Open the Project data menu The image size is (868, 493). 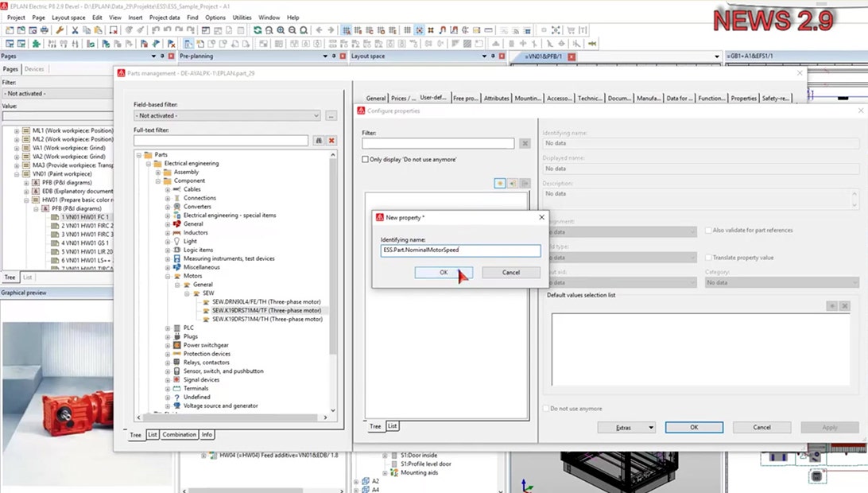(165, 17)
